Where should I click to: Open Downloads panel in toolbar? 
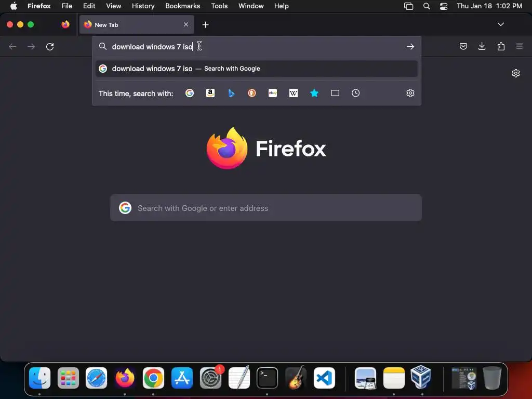[482, 46]
